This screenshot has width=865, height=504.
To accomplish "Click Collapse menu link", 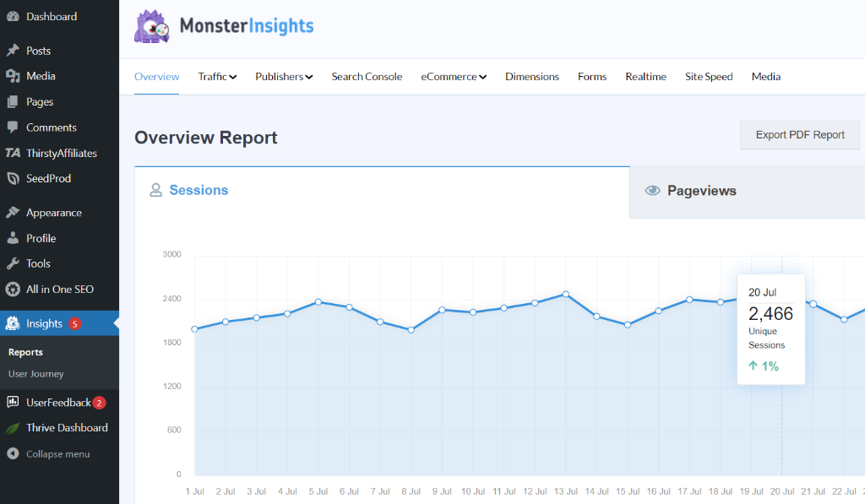I will 58,454.
